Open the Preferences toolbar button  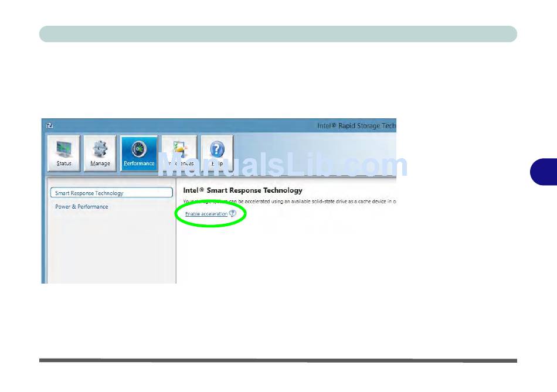coord(179,153)
